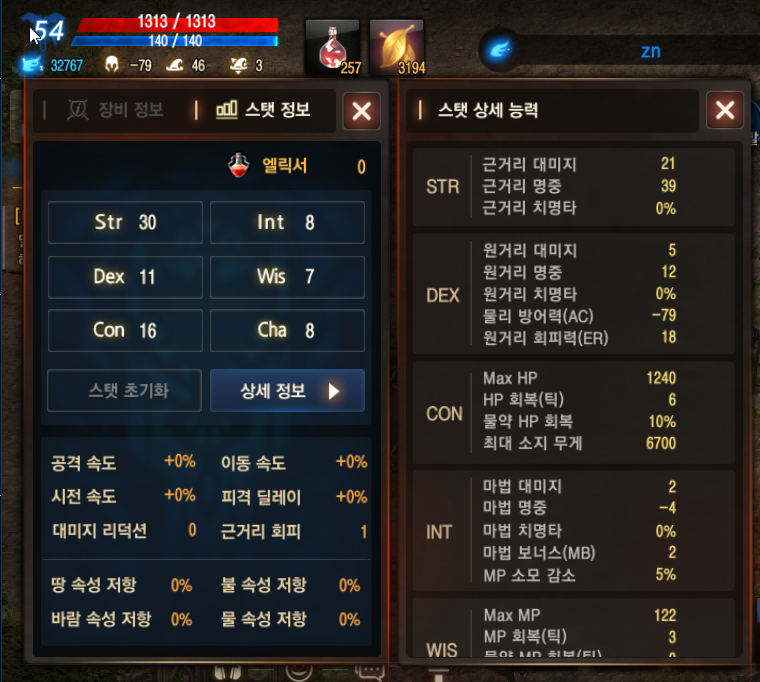Click the wizard hat icon showing 46

coord(174,64)
